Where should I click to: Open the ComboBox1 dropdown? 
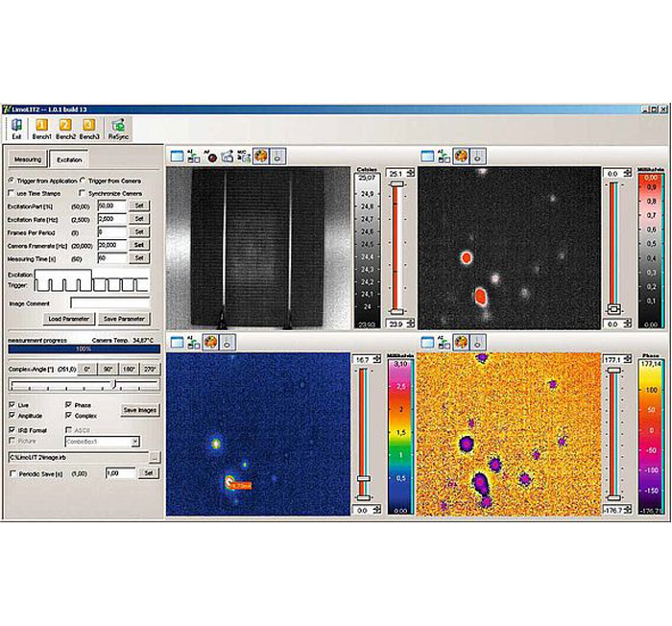(135, 441)
